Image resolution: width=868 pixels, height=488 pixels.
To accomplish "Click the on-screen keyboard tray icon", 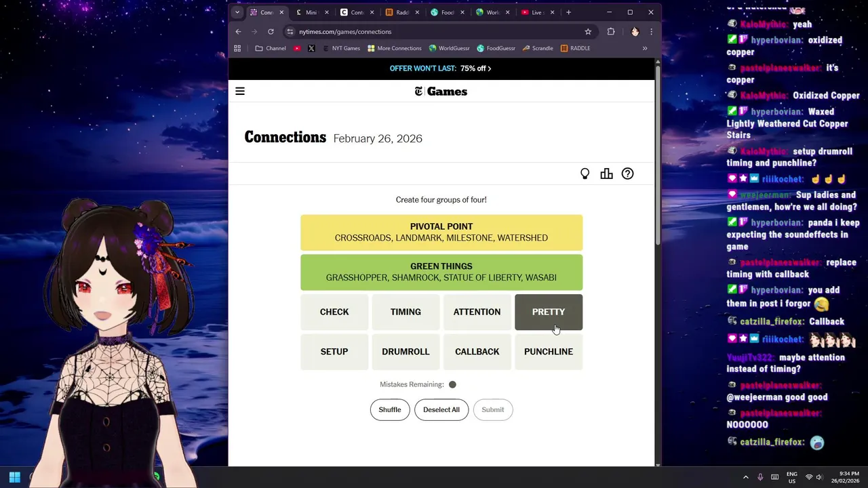I will click(x=774, y=477).
